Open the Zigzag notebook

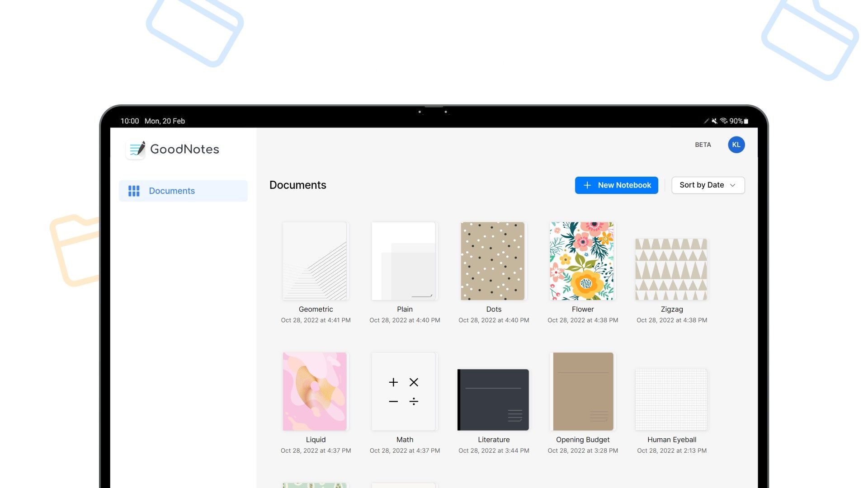click(671, 261)
